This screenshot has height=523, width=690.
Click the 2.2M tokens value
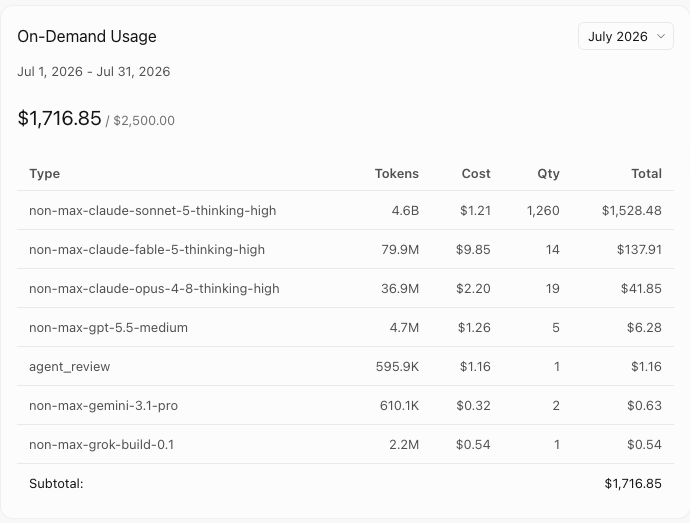[404, 445]
